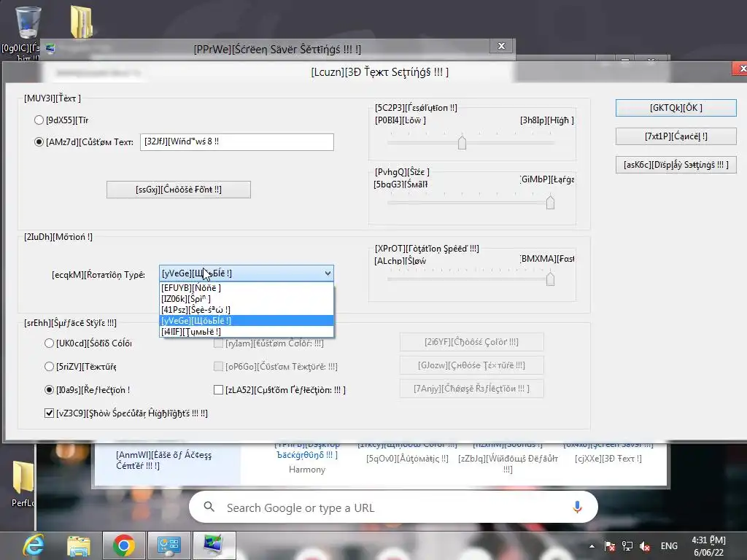Open Desktop Background link in Personalization
Image resolution: width=747 pixels, height=560 pixels.
(307, 451)
